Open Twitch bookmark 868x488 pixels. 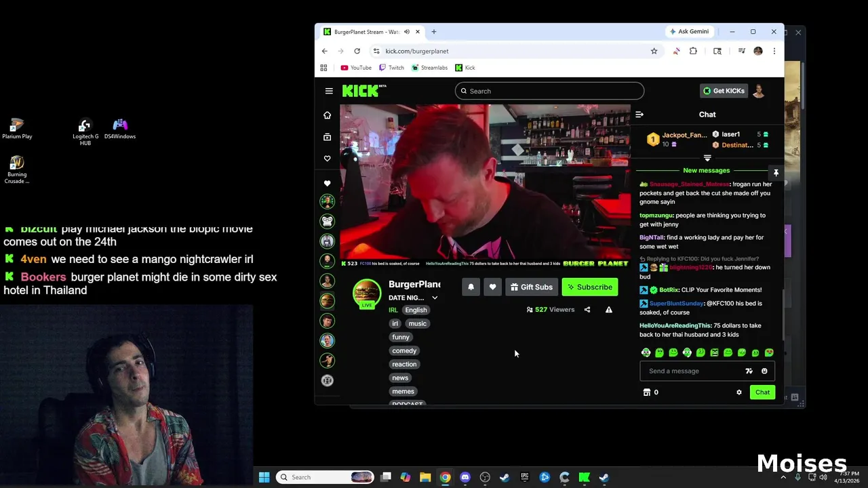click(391, 68)
